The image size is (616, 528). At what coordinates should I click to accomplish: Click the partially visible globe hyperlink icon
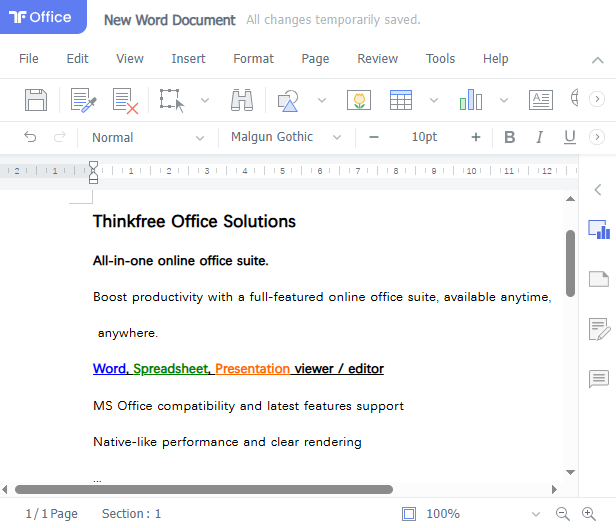tap(574, 98)
